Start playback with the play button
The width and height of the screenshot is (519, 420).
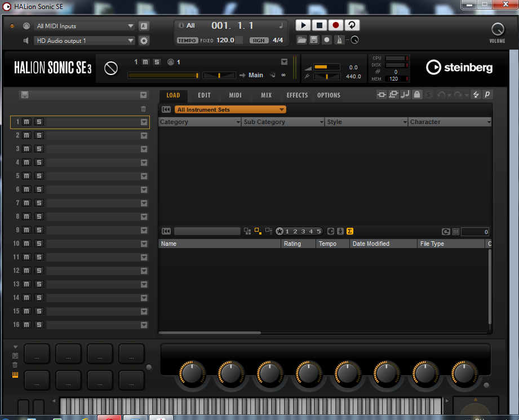(x=303, y=25)
